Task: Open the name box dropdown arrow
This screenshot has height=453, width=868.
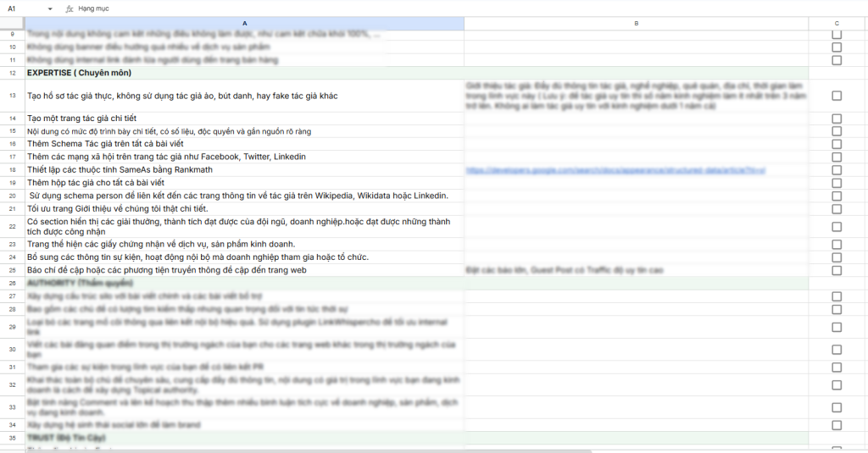Action: [51, 8]
